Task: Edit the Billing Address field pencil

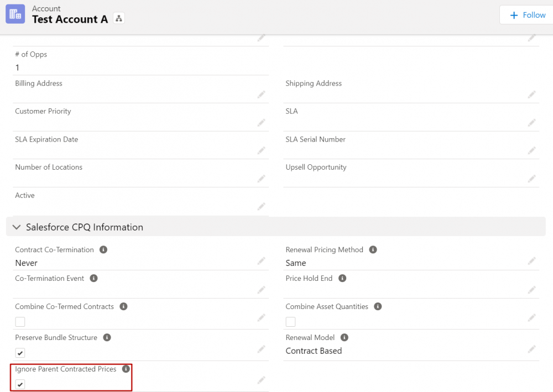Action: (261, 95)
